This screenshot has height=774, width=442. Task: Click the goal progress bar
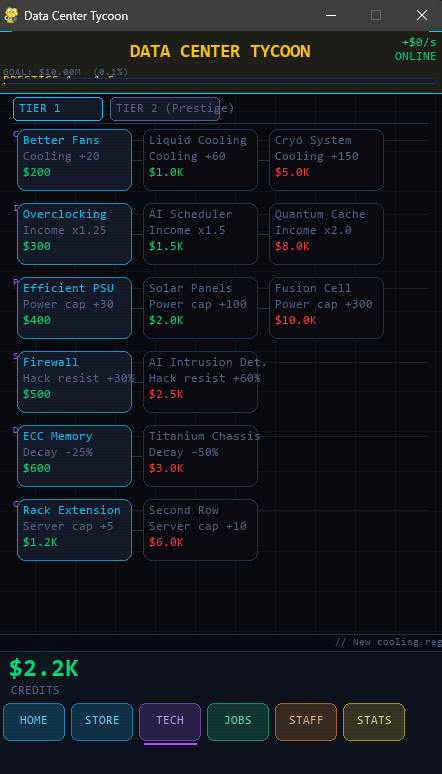click(220, 81)
